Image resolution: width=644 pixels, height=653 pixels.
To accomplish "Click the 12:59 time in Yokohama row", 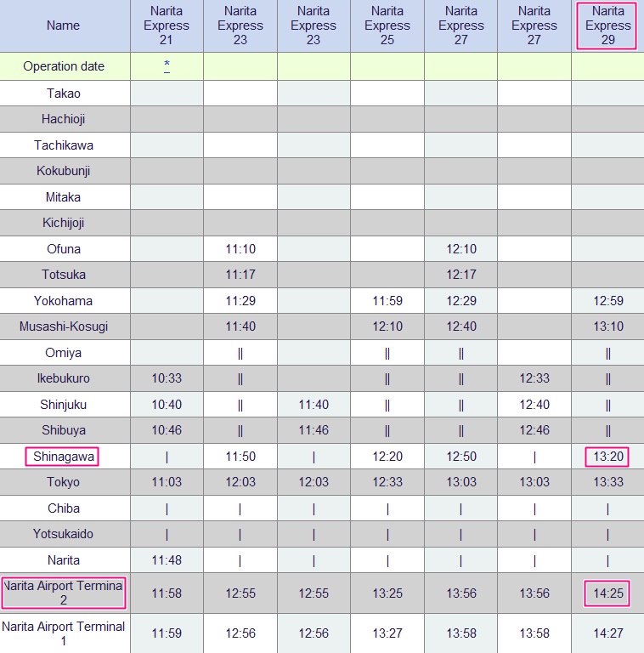I will [607, 301].
